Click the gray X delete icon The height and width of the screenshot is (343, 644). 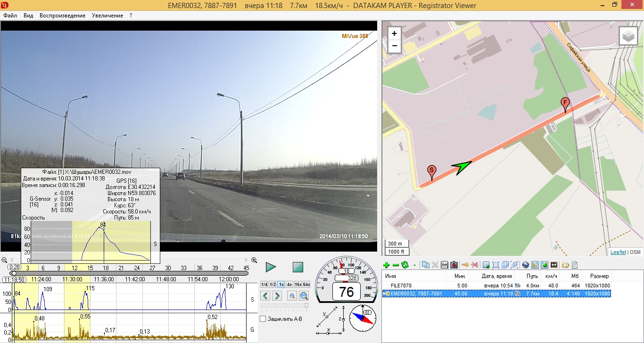(435, 265)
